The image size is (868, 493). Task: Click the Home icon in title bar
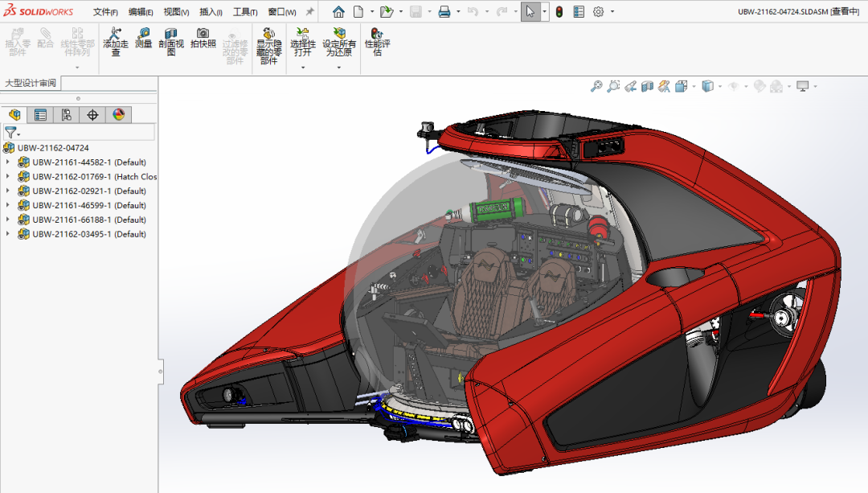(338, 12)
